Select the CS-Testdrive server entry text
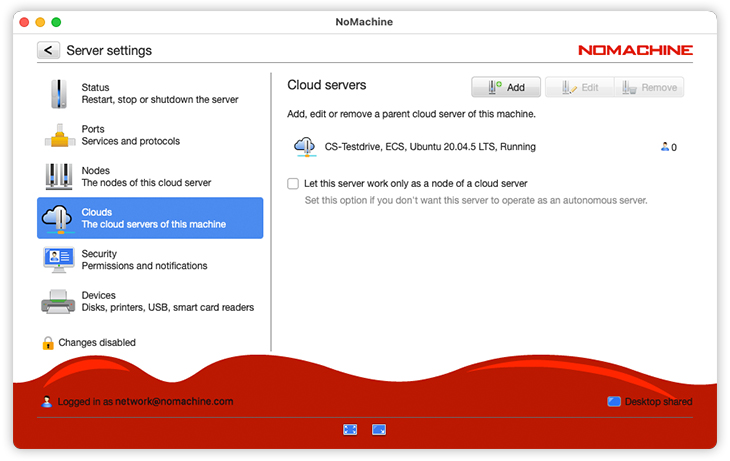The height and width of the screenshot is (461, 730). click(x=430, y=147)
